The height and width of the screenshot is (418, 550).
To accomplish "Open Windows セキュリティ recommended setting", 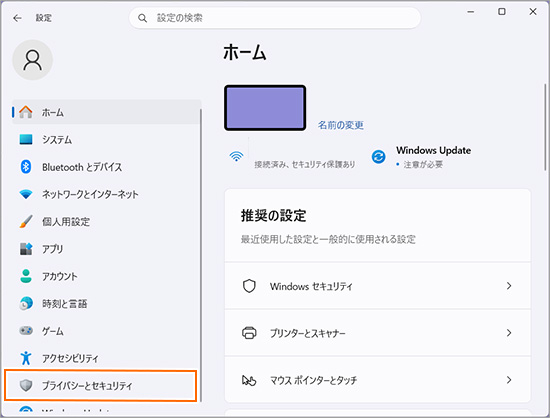I will (377, 286).
